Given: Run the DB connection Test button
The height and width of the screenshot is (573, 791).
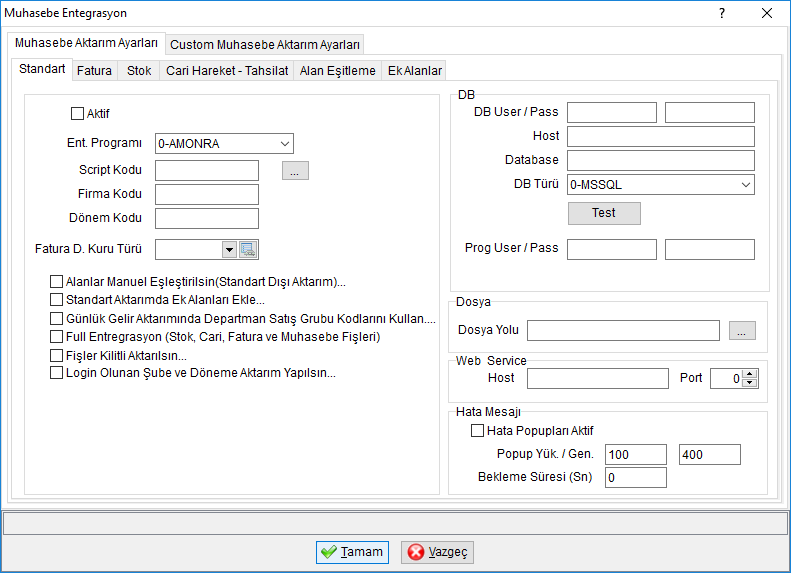Looking at the screenshot, I should pyautogui.click(x=604, y=213).
